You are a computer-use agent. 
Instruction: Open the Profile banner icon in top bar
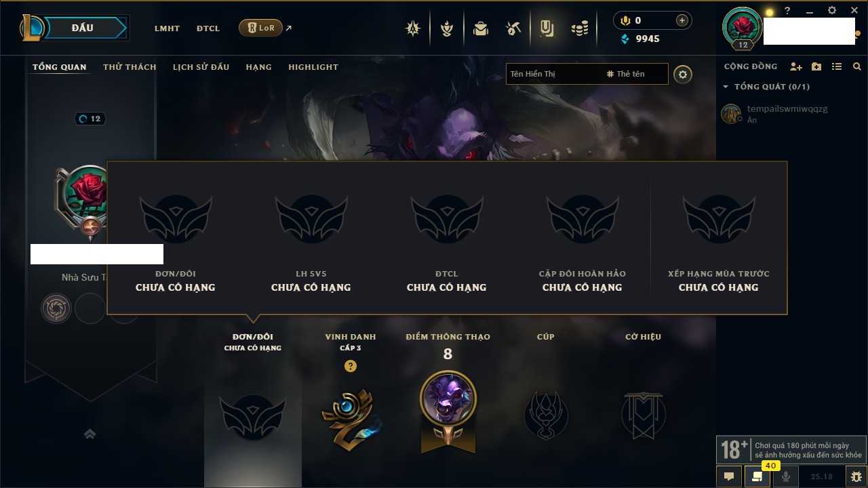point(547,28)
